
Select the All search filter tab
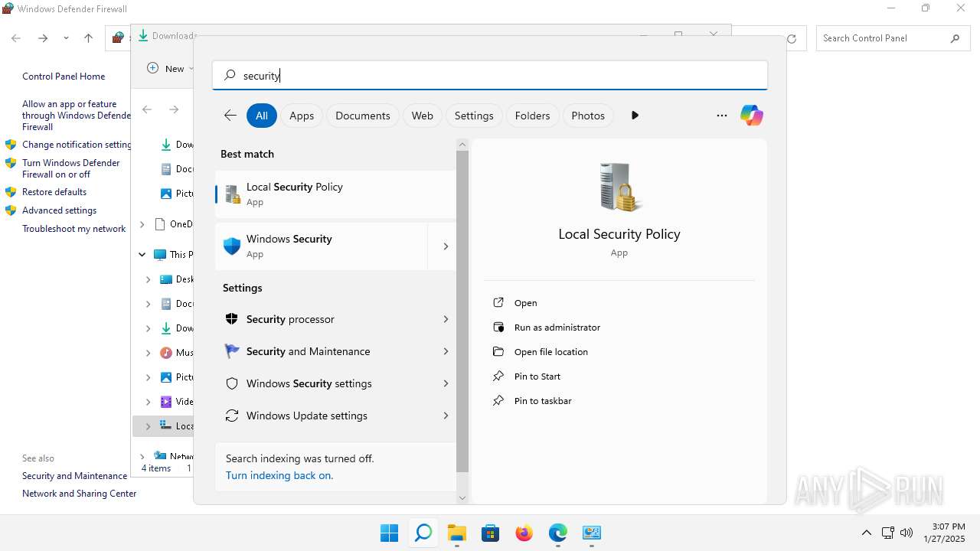tap(261, 116)
